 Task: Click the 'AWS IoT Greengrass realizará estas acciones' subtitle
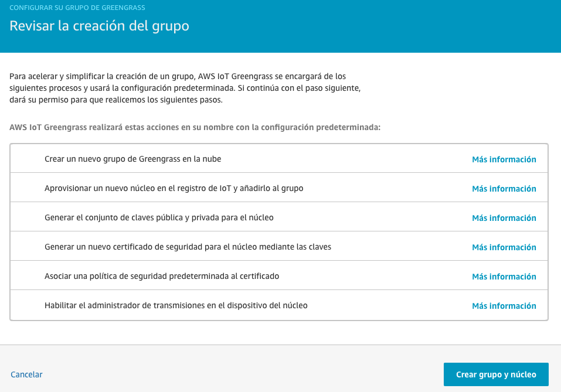[x=195, y=127]
